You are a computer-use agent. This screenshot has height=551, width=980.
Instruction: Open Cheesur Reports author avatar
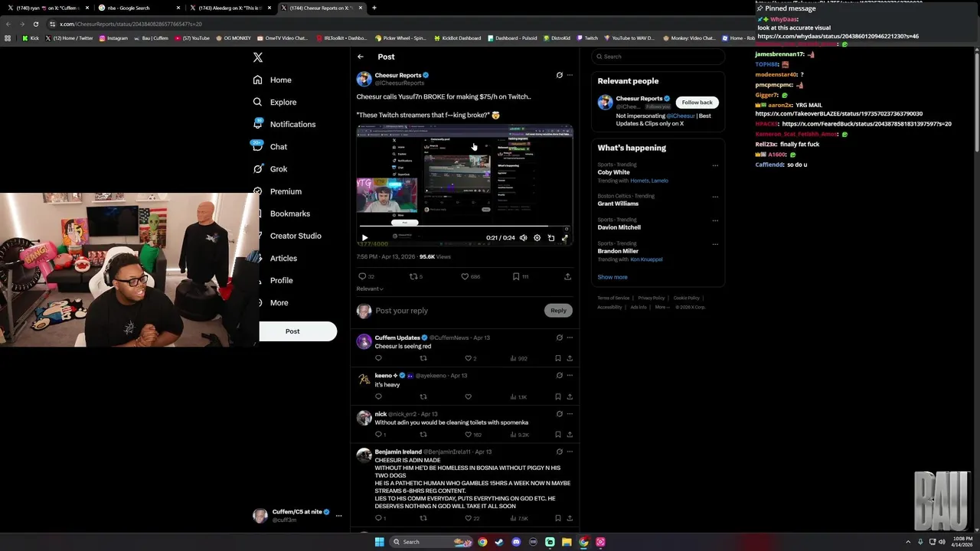[x=364, y=79]
